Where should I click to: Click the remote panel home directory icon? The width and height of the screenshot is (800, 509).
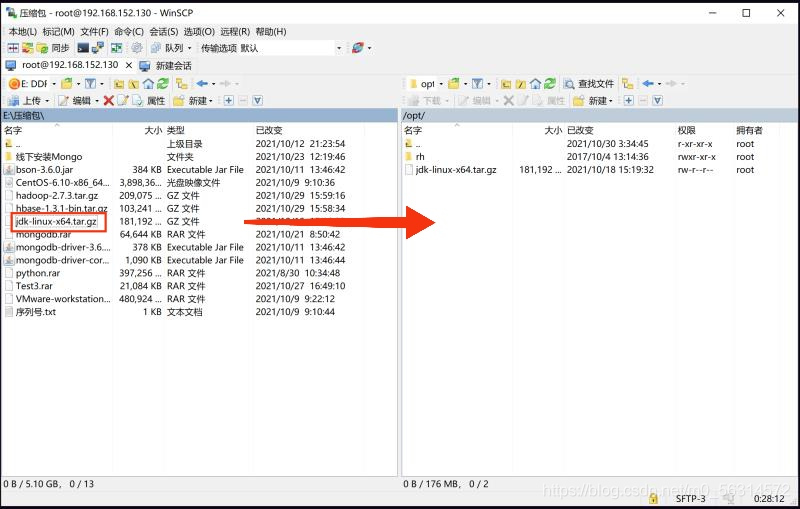tap(535, 84)
